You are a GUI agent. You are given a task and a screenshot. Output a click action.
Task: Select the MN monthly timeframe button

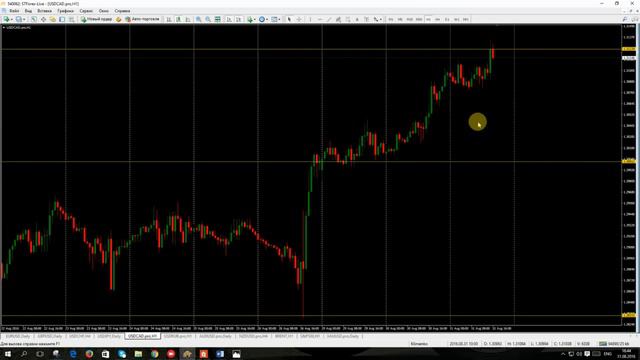point(466,19)
